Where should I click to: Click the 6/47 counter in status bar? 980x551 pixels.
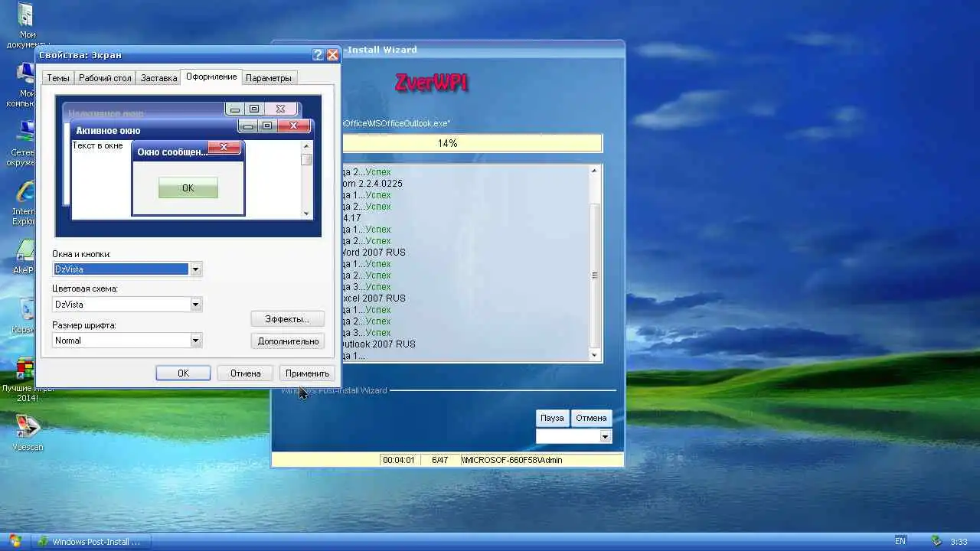coord(439,460)
